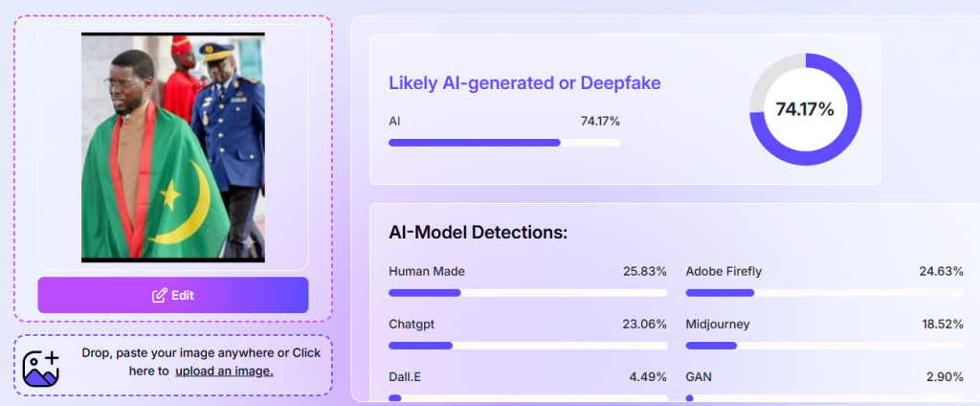Click the 24.63% Adobe Firefly percentage
Screen dimensions: 980x406
click(941, 271)
